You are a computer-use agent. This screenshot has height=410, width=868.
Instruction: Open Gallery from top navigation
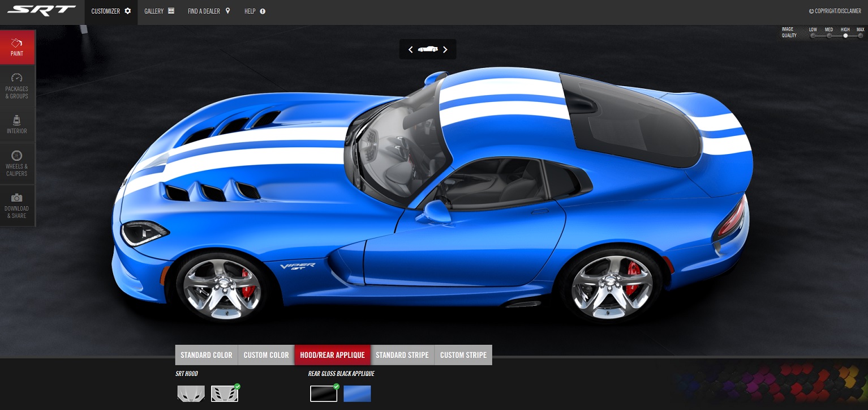coord(159,11)
